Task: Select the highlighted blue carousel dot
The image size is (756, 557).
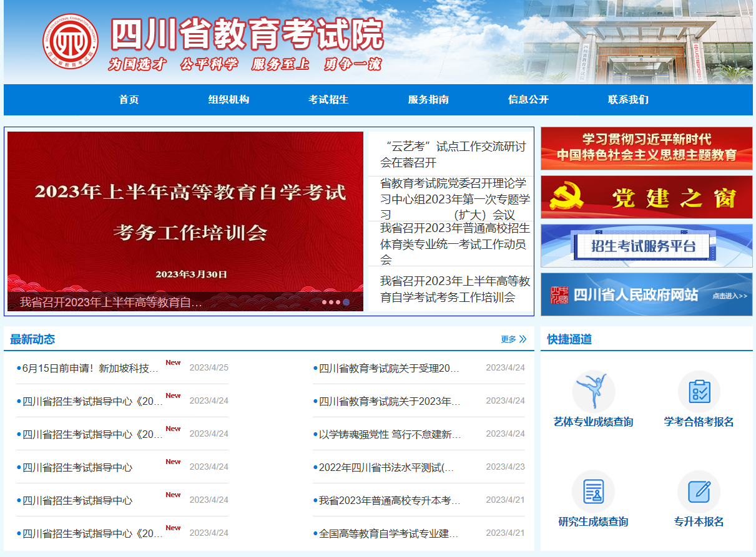Action: (346, 302)
